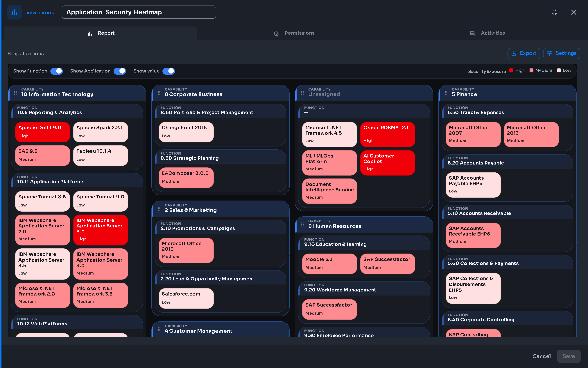Click the APPLICATION breadcrumb link
The width and height of the screenshot is (588, 368).
click(40, 13)
